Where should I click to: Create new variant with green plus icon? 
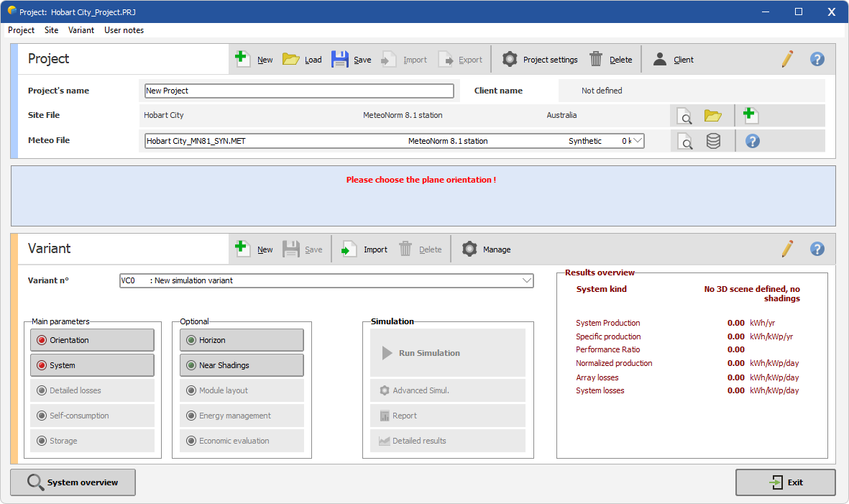point(242,249)
